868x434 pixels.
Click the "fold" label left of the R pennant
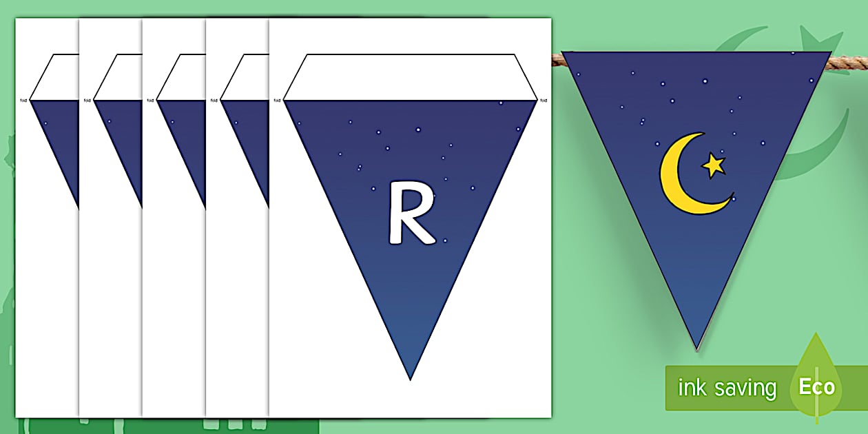(277, 101)
